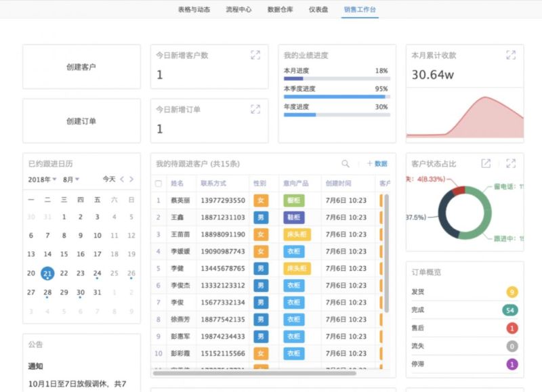Select date 30 in the calendar
Image resolution: width=542 pixels, height=392 pixels.
click(81, 292)
